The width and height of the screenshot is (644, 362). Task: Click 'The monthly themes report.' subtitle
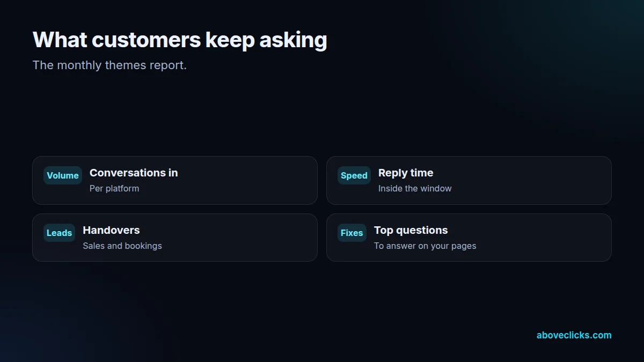point(109,65)
